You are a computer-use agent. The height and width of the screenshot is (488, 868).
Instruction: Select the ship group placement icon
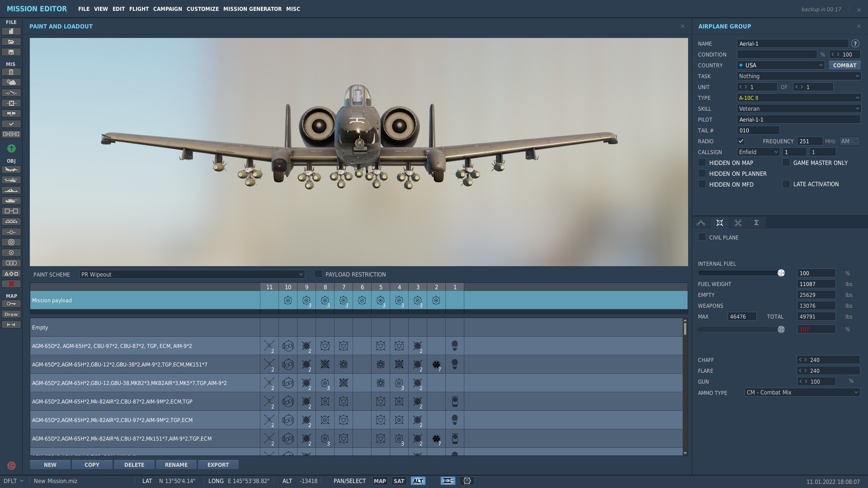(x=11, y=190)
